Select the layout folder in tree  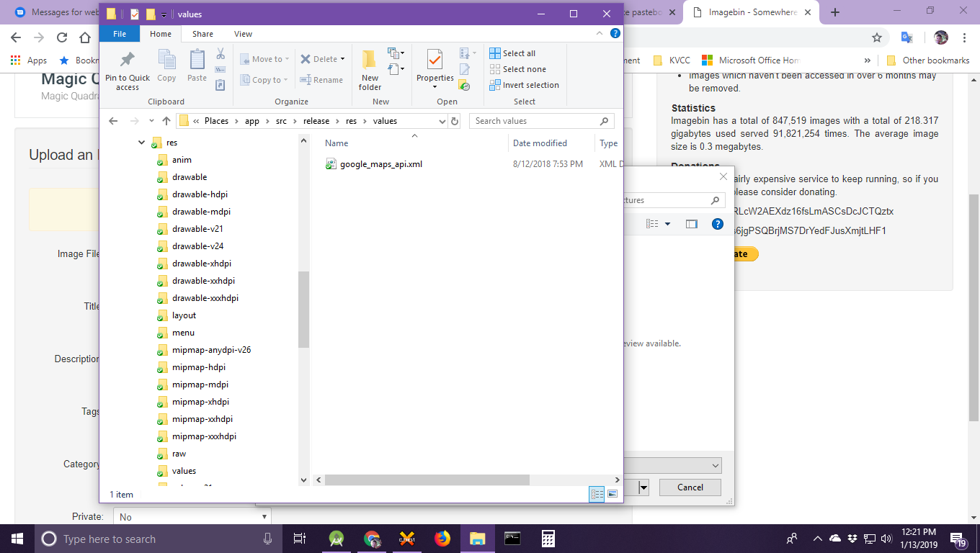click(x=184, y=315)
